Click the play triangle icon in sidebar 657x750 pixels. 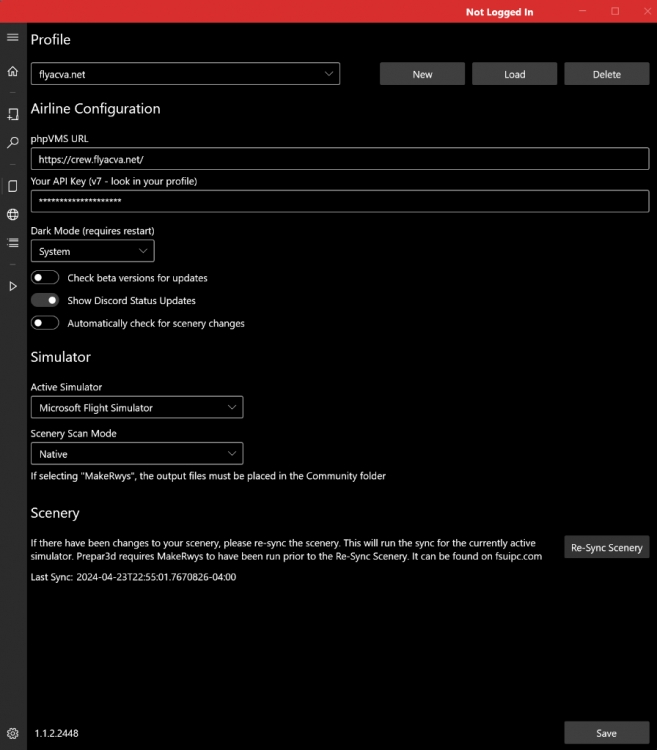pos(13,286)
